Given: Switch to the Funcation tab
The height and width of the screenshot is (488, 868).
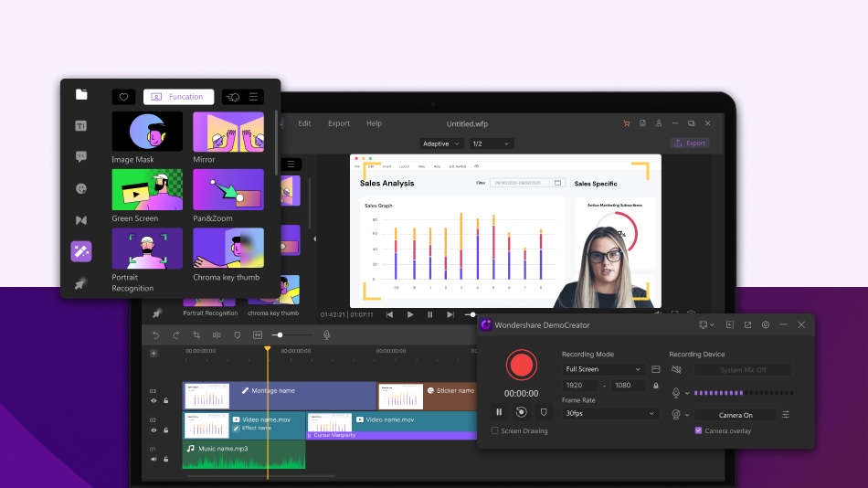Looking at the screenshot, I should tap(178, 97).
